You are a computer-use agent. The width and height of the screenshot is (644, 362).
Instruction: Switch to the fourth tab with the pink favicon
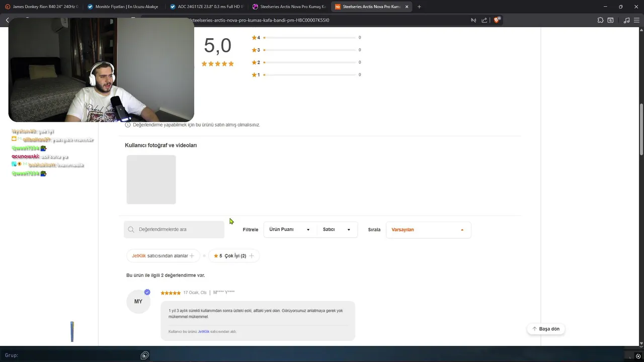[289, 7]
